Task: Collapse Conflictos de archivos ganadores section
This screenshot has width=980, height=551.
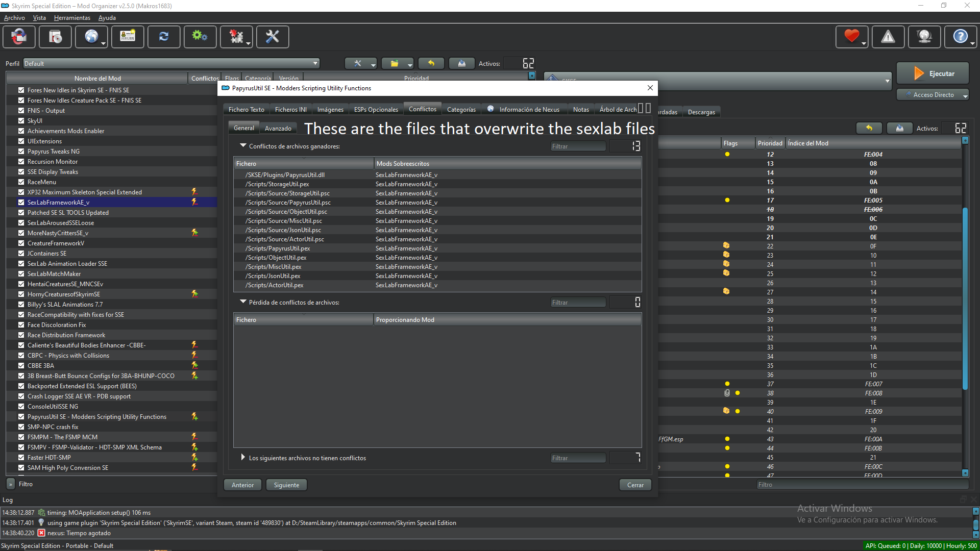Action: click(x=243, y=146)
